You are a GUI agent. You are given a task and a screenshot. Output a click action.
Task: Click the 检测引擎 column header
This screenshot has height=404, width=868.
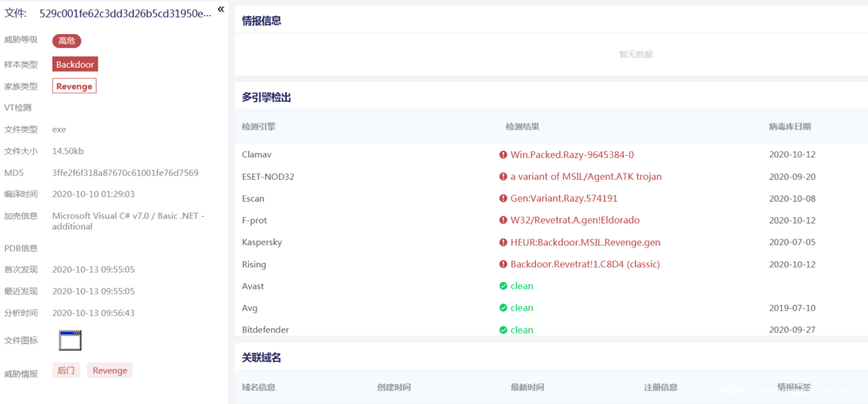click(259, 126)
